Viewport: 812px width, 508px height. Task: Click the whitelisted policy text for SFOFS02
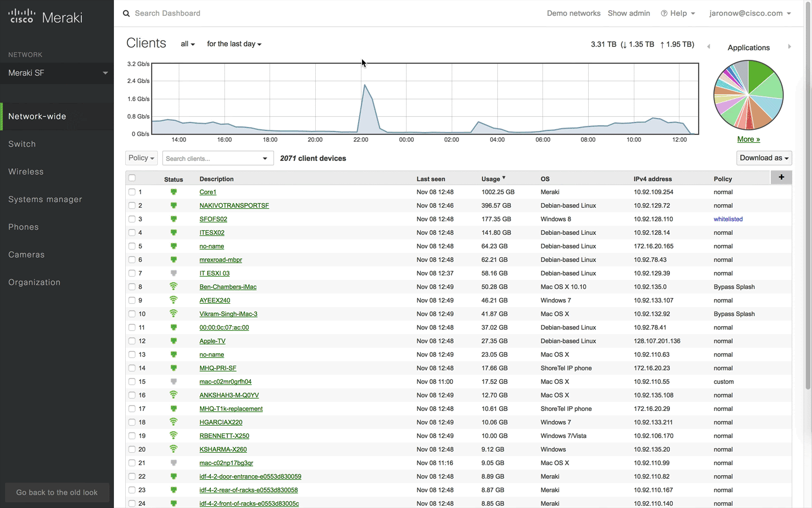click(728, 219)
